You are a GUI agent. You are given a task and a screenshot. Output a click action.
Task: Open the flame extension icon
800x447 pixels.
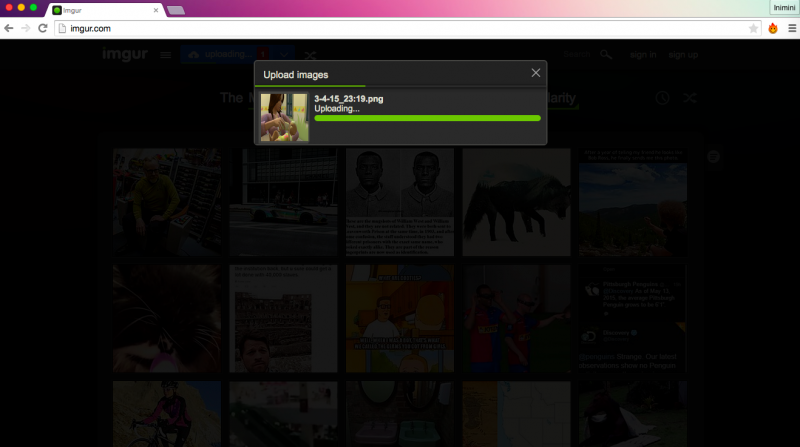(773, 29)
